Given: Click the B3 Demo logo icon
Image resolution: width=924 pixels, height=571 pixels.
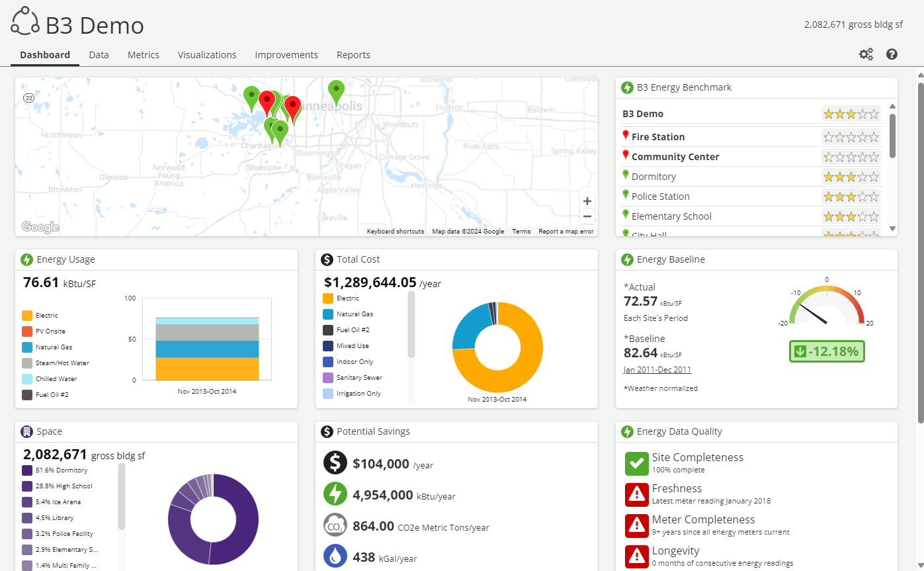Looking at the screenshot, I should [25, 21].
